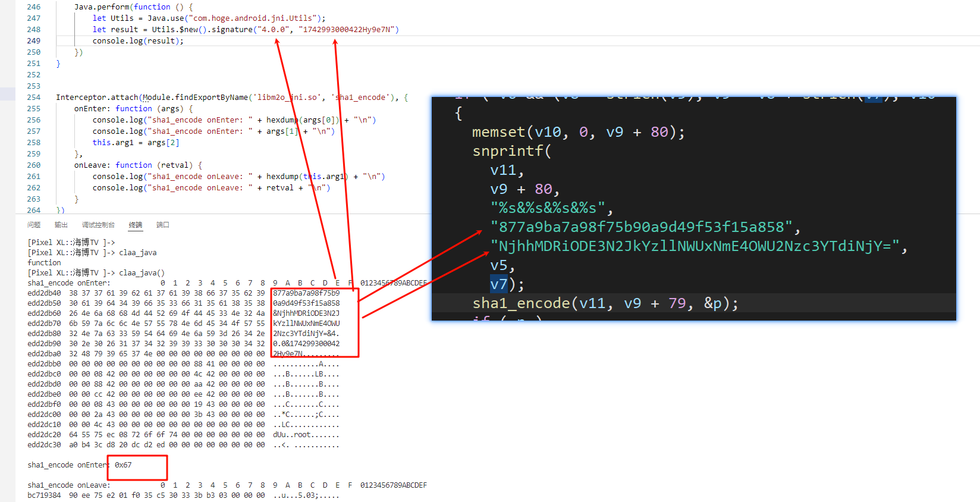
Task: Click the 0x67 value in terminal output
Action: tap(123, 465)
